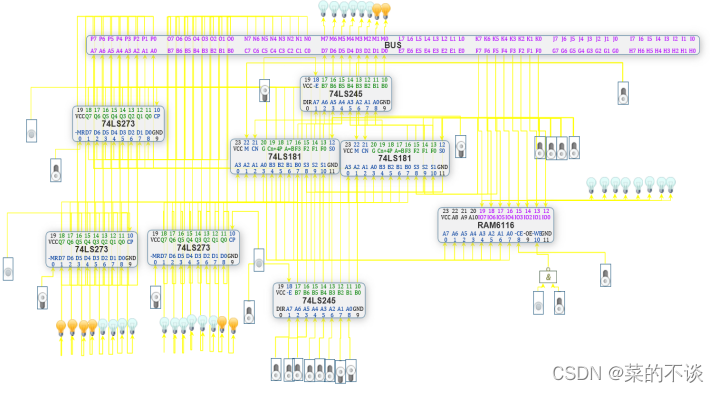Toggle the right switch under the & gate

(x=559, y=303)
